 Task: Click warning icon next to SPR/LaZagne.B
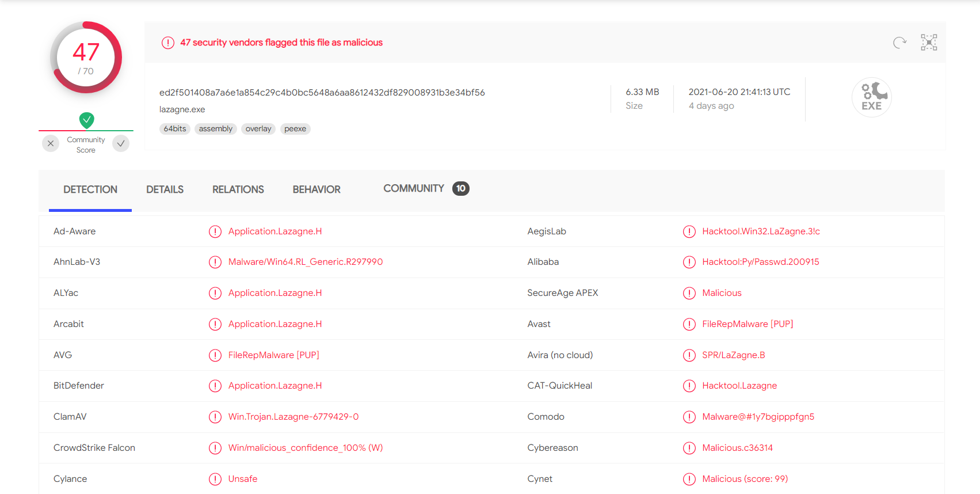point(689,355)
